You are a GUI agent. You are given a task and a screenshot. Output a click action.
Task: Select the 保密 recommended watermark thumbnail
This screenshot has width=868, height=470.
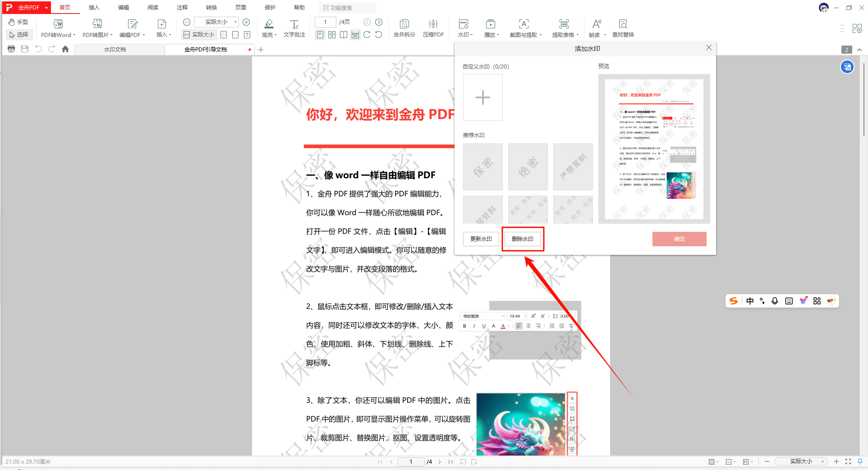click(x=482, y=167)
